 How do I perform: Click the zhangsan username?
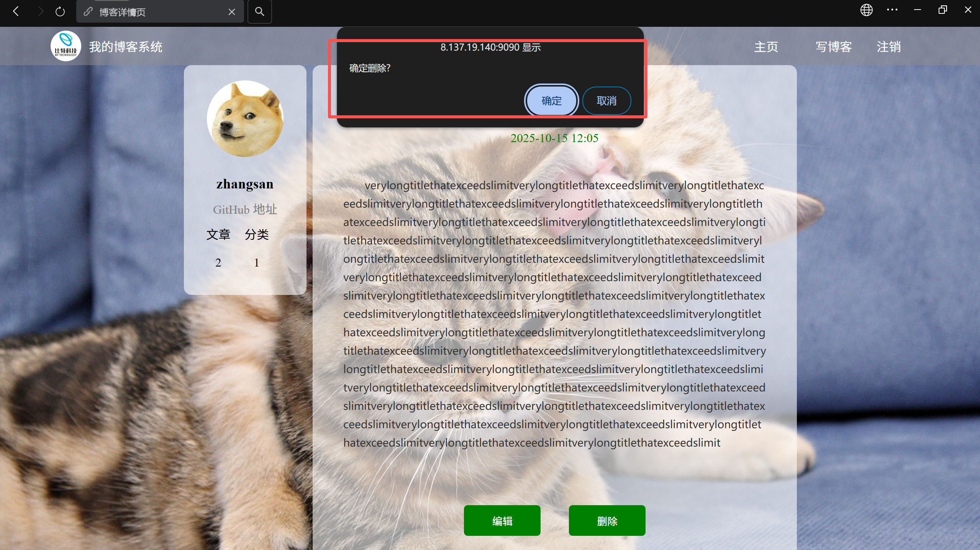[245, 184]
